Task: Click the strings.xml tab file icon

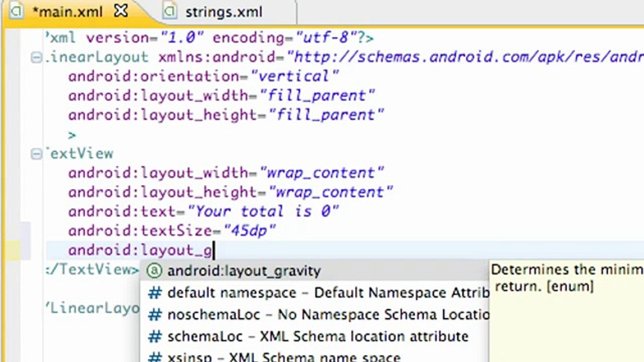Action: pos(171,12)
